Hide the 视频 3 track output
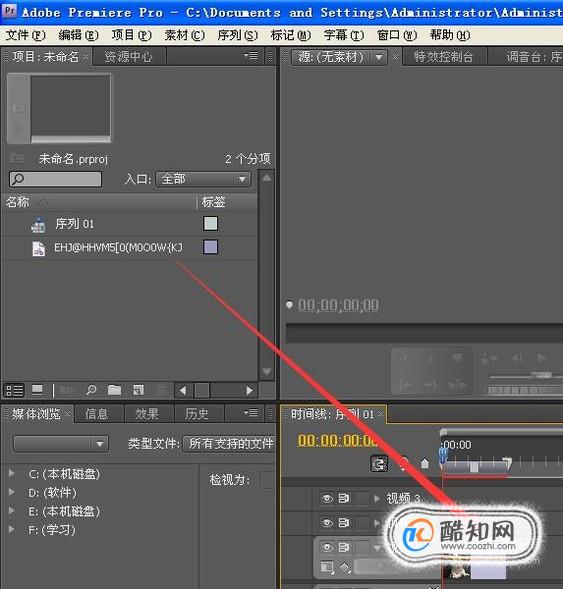 (x=327, y=498)
